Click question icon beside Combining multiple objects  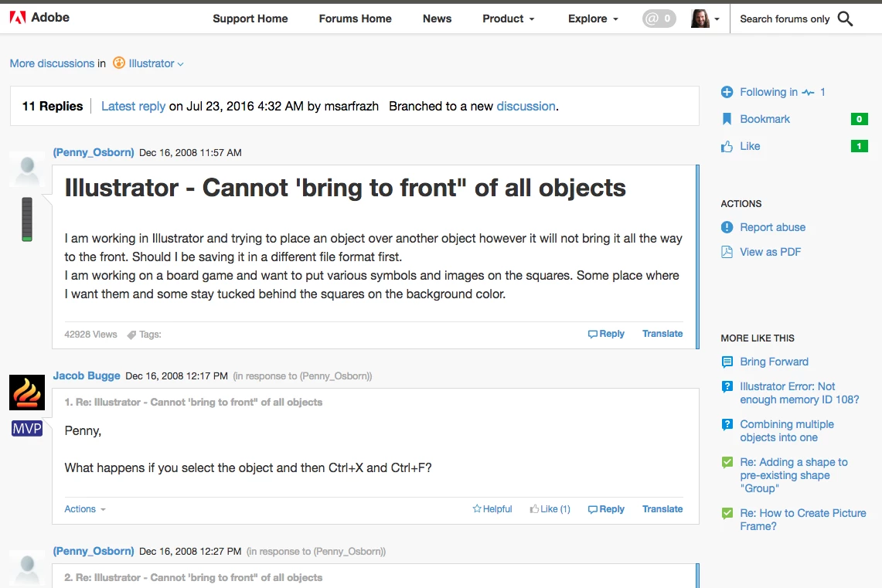coord(727,424)
